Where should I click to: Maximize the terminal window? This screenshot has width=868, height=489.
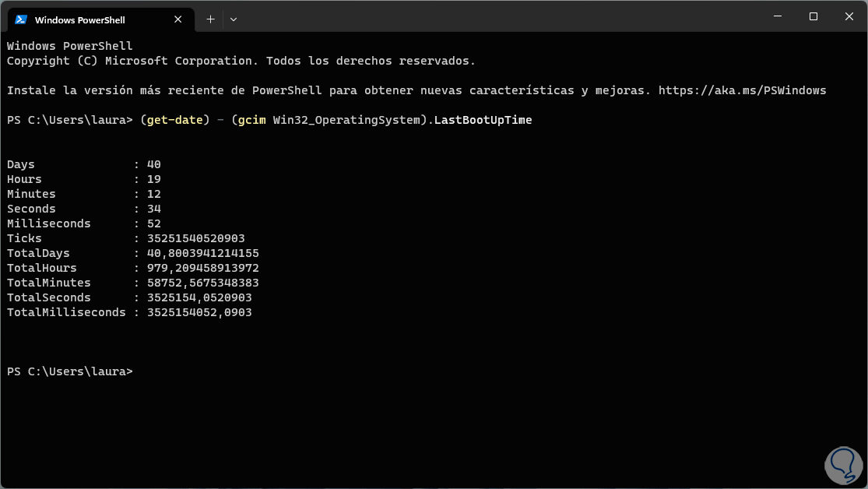(x=813, y=16)
